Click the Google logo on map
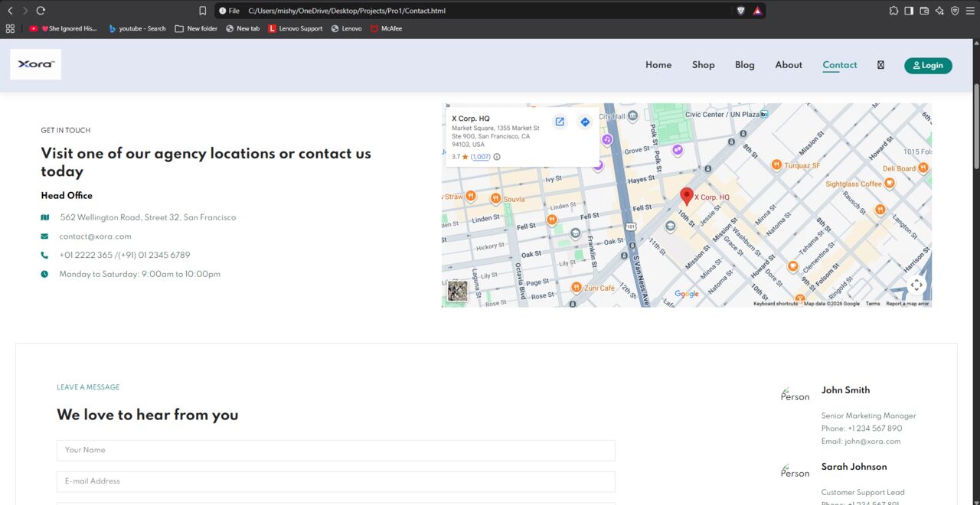The width and height of the screenshot is (980, 505). pyautogui.click(x=687, y=294)
